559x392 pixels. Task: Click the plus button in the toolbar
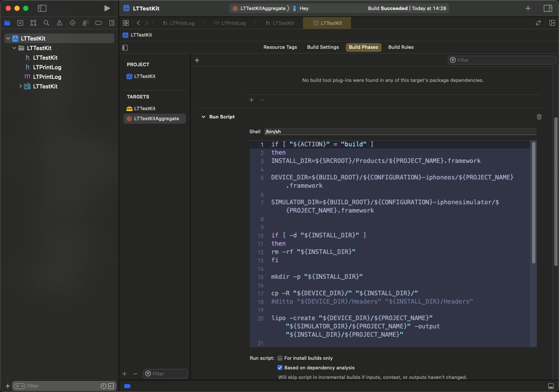pyautogui.click(x=528, y=8)
